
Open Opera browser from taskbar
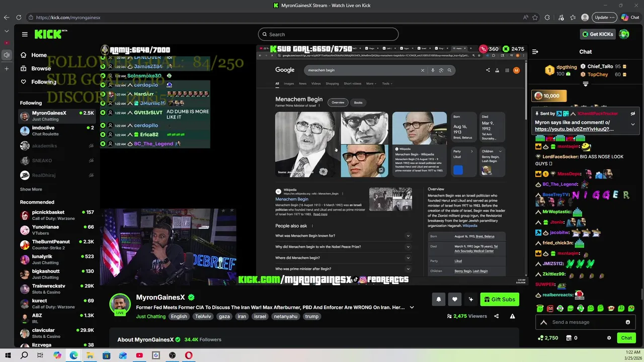coord(189,355)
